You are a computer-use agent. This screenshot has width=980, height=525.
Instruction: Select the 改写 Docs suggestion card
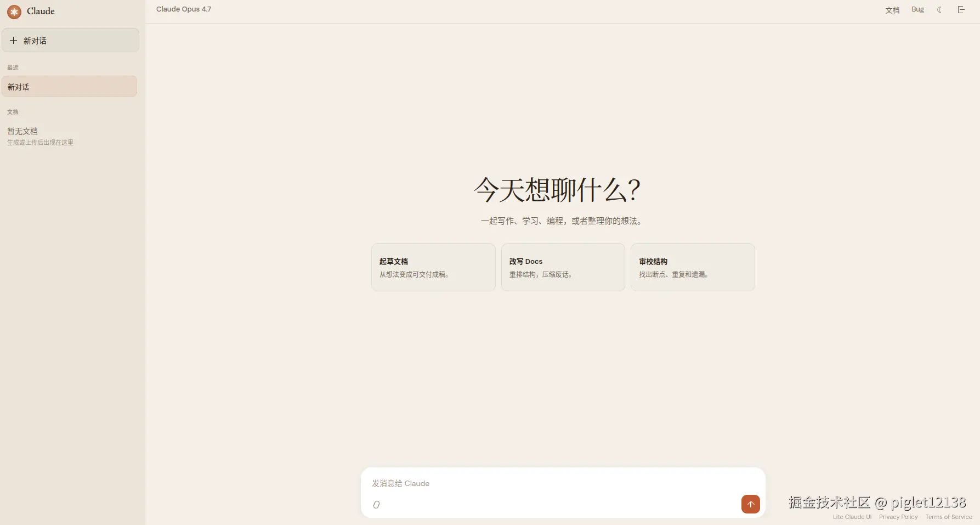[563, 267]
